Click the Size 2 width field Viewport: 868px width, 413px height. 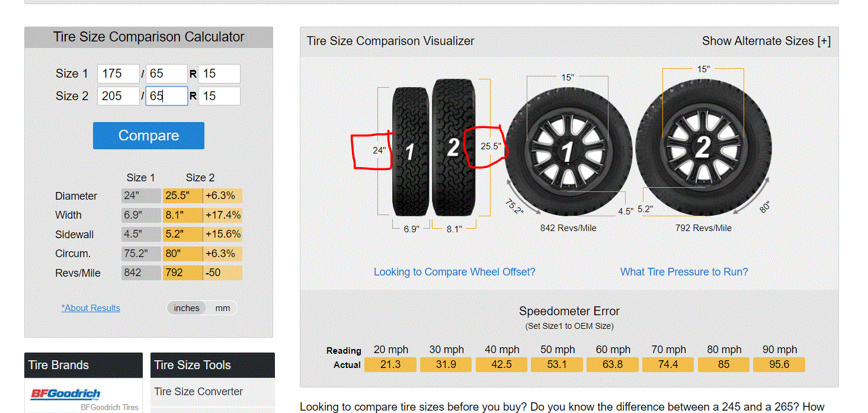118,96
